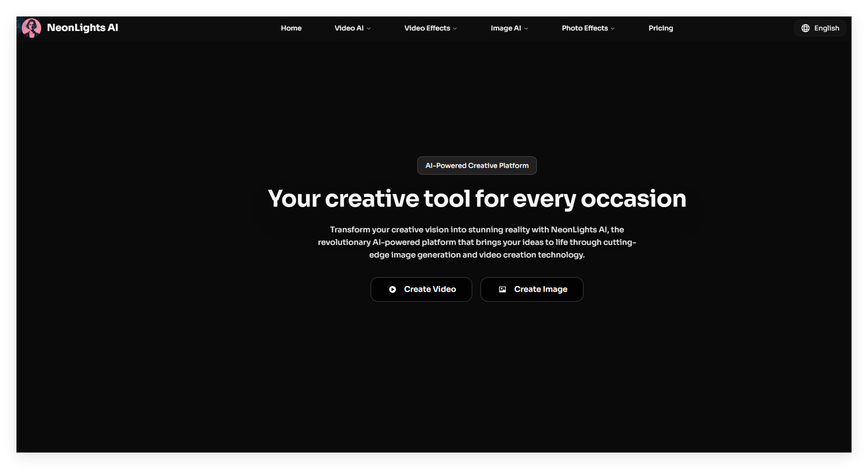Open the Pricing page
Viewport: 868px width, 469px height.
660,28
